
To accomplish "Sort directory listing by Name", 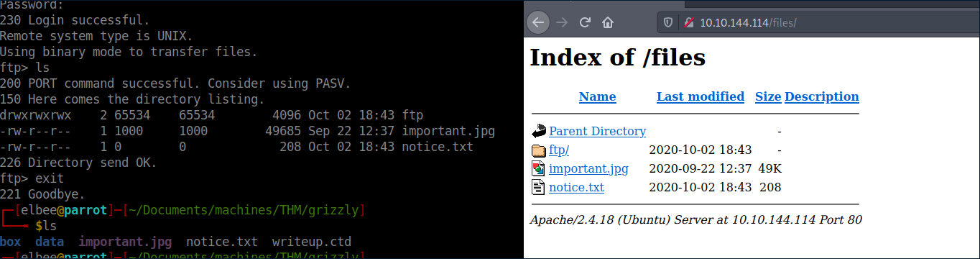I will (597, 96).
